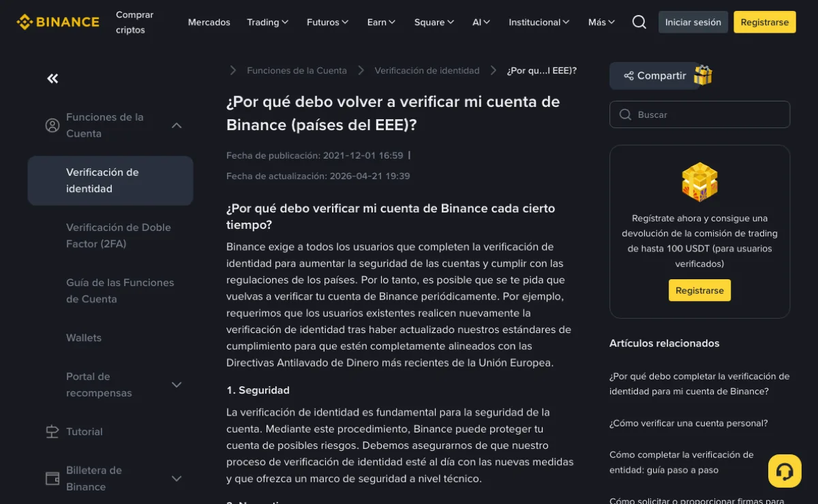
Task: Open breadcrumb Funciones de la Cuenta
Action: [x=297, y=70]
